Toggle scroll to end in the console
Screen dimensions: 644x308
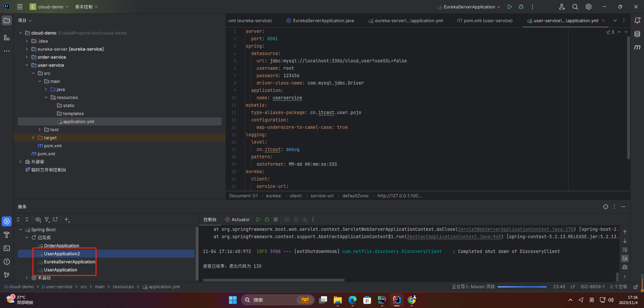click(x=625, y=258)
